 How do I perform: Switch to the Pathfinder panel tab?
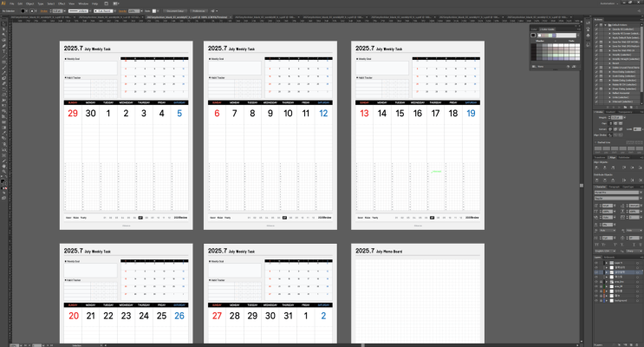(624, 158)
